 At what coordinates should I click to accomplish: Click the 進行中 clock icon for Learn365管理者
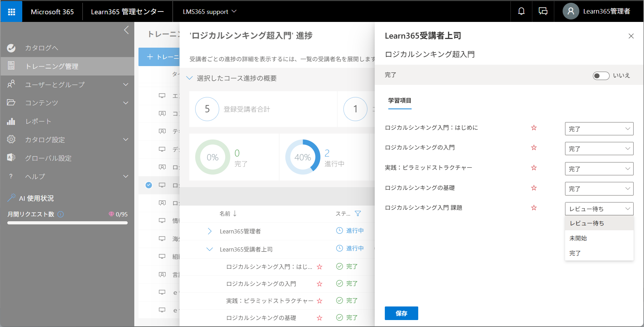(x=339, y=230)
